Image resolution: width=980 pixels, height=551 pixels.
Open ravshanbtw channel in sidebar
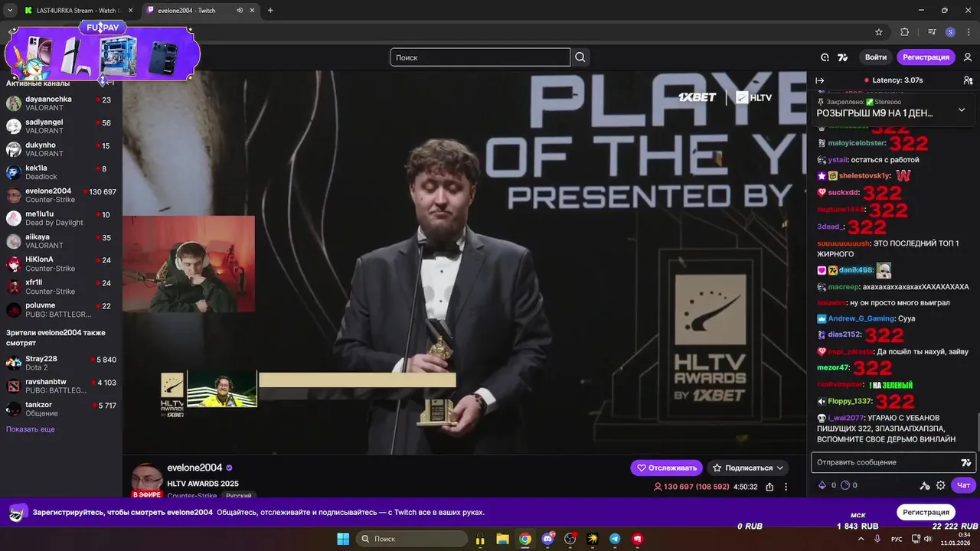(61, 386)
